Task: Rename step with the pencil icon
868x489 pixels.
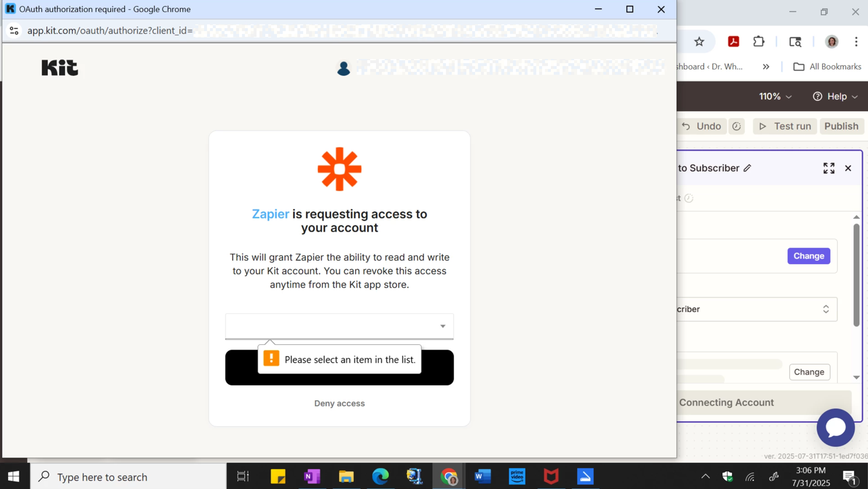Action: [747, 168]
